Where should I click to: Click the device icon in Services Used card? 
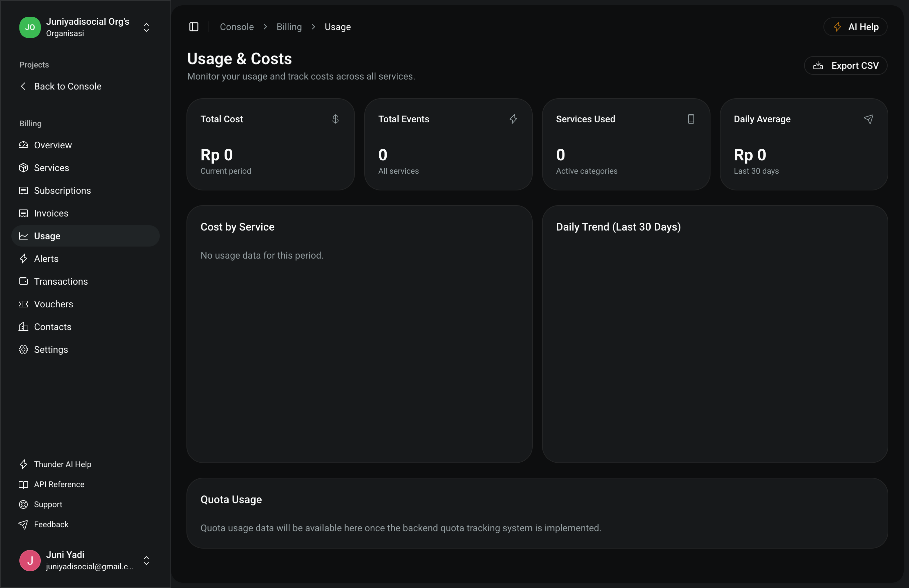[691, 119]
